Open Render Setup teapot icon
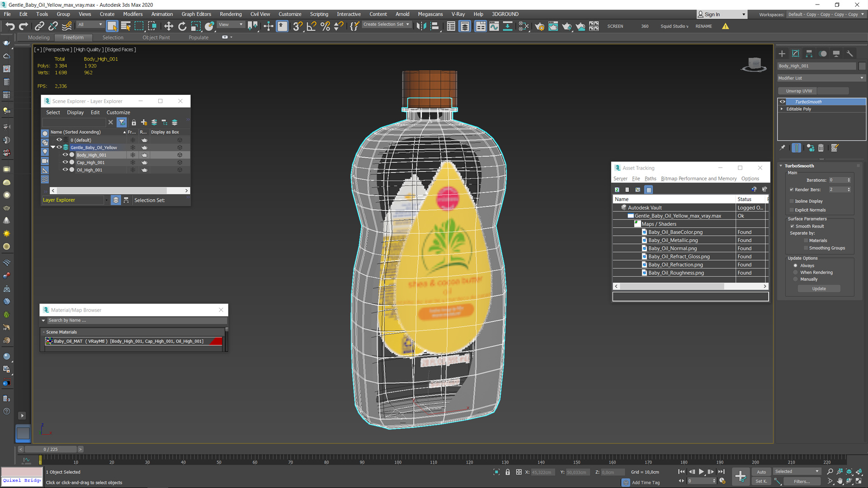This screenshot has width=868, height=488. click(539, 26)
